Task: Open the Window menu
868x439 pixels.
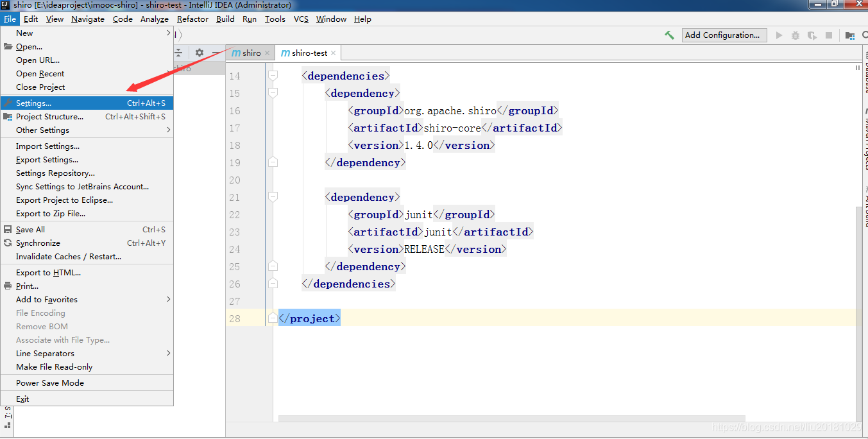Action: [331, 19]
